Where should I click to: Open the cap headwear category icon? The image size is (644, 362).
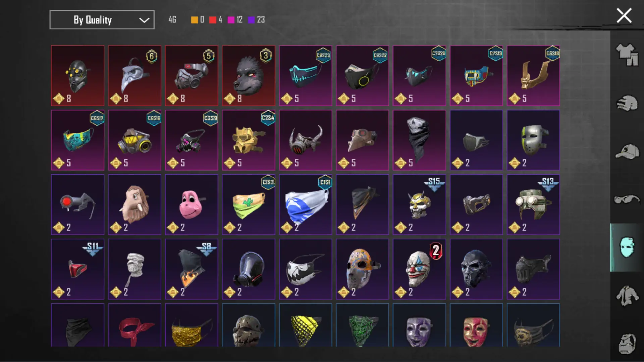click(x=627, y=152)
